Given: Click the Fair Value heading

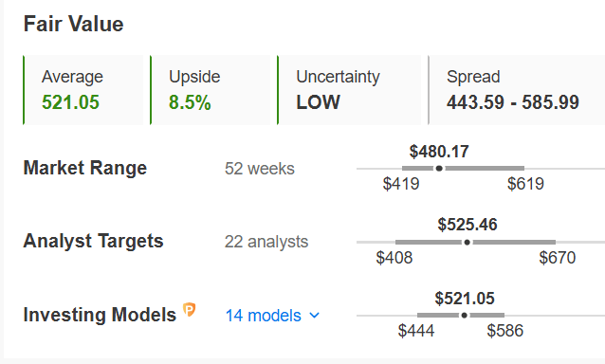Looking at the screenshot, I should (73, 24).
